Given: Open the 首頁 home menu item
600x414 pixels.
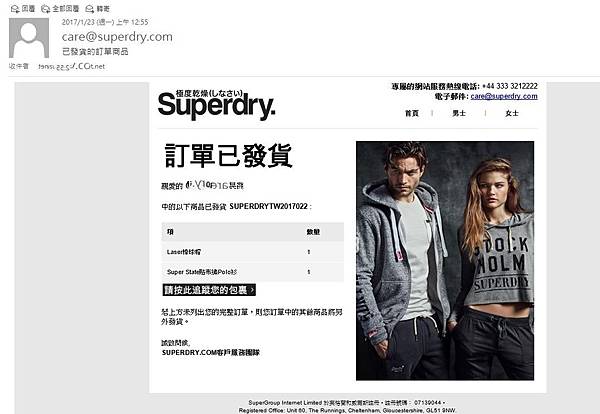Looking at the screenshot, I should (412, 113).
